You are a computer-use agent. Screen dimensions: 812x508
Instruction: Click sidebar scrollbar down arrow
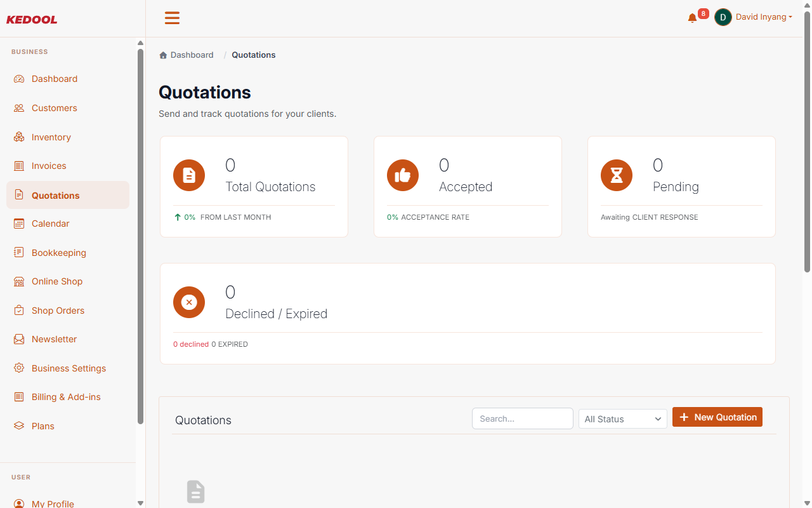(x=140, y=503)
